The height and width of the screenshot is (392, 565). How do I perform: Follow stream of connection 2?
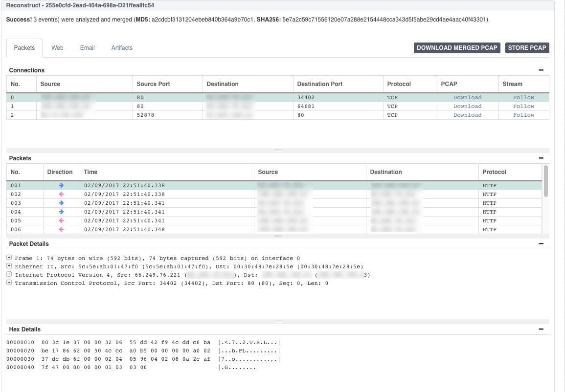click(523, 115)
